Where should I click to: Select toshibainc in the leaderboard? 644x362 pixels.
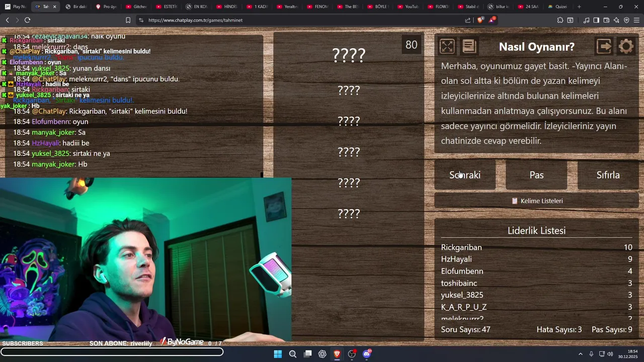(x=536, y=283)
